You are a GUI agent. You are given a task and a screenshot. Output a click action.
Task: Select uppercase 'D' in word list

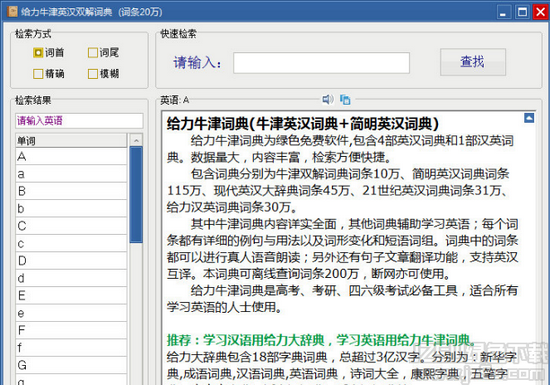[x=71, y=261]
